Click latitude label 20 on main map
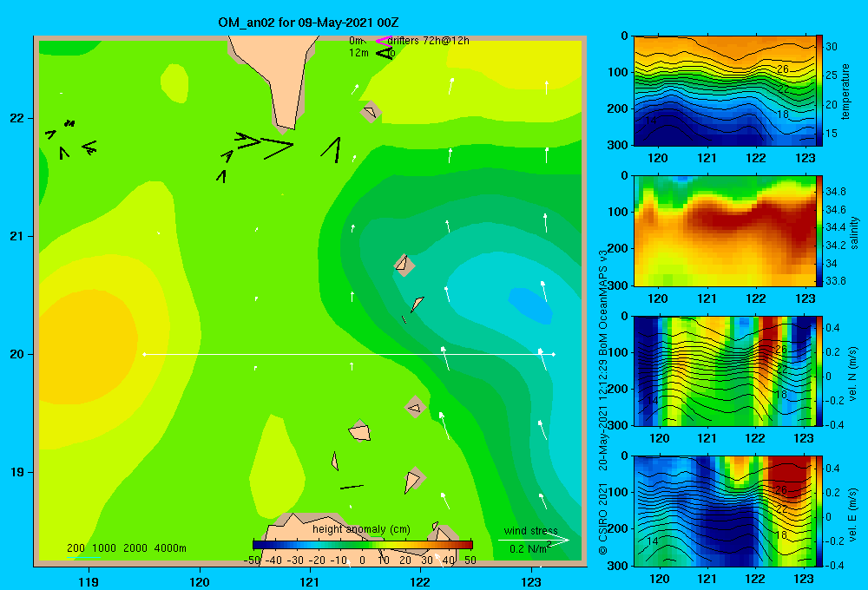Screen dimensions: 868x590 pos(17,354)
